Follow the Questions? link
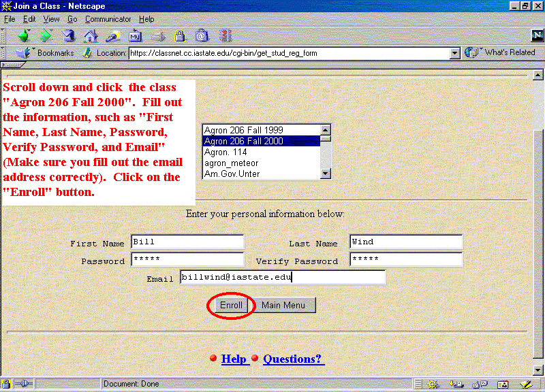 [x=293, y=359]
